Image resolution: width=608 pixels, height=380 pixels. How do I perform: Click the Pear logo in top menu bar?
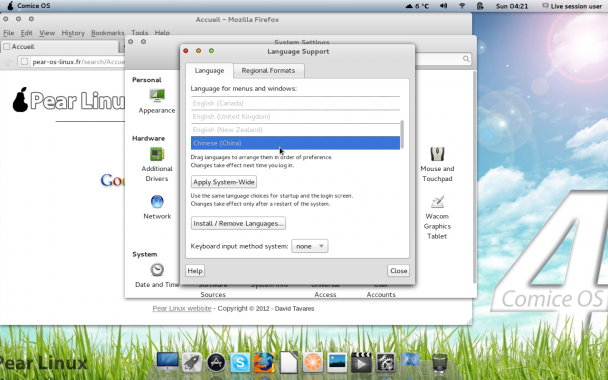coord(10,6)
